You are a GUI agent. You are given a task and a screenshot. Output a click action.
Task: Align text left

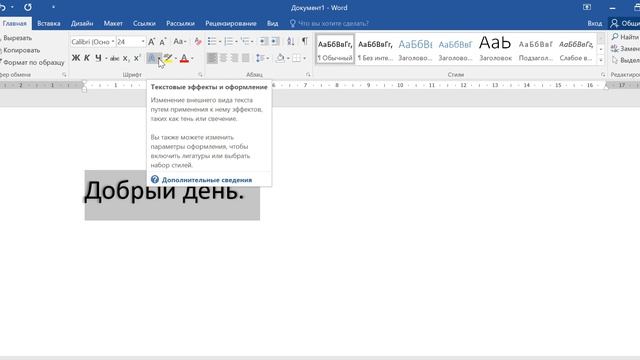[212, 58]
